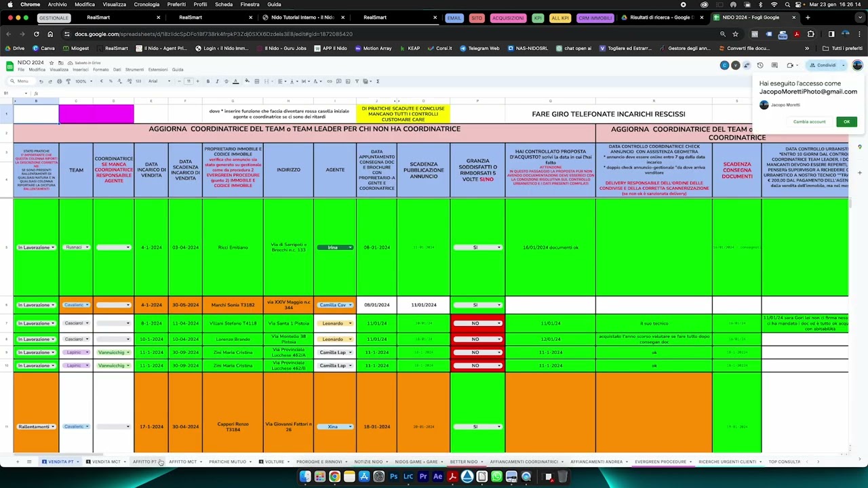This screenshot has height=488, width=868.
Task: Open the NO dropdown in Lorenzo Brando row
Action: (x=477, y=339)
